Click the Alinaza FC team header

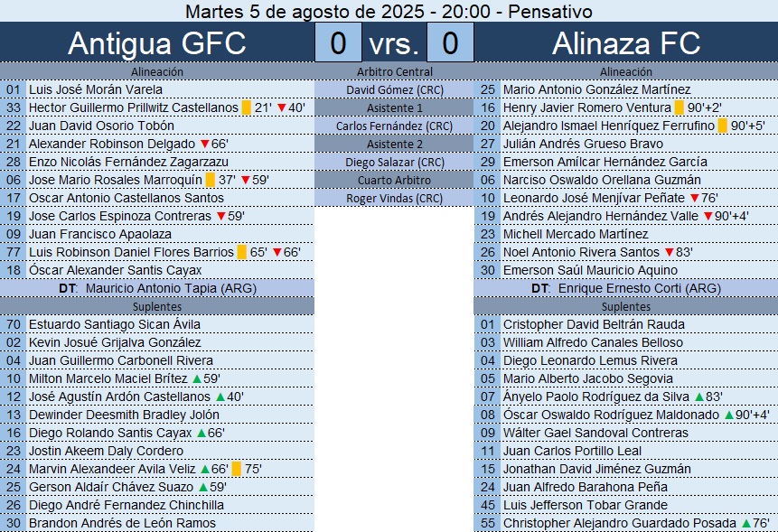coord(625,42)
